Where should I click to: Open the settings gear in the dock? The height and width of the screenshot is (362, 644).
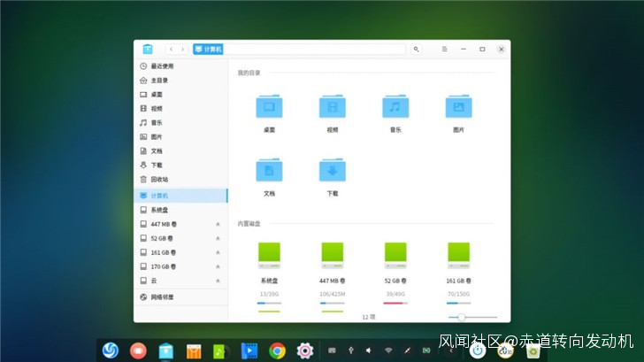pos(305,350)
